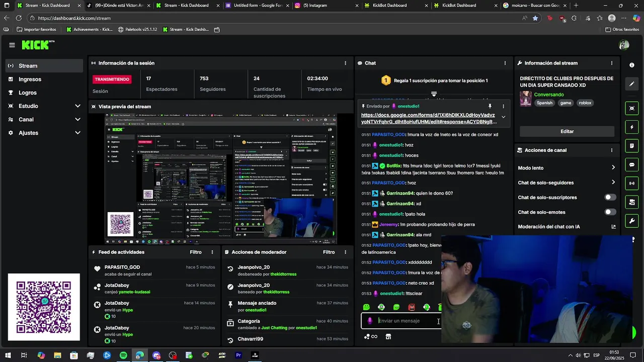Click PAPASITO_GOD in activity feed
The height and width of the screenshot is (362, 644).
tap(122, 267)
